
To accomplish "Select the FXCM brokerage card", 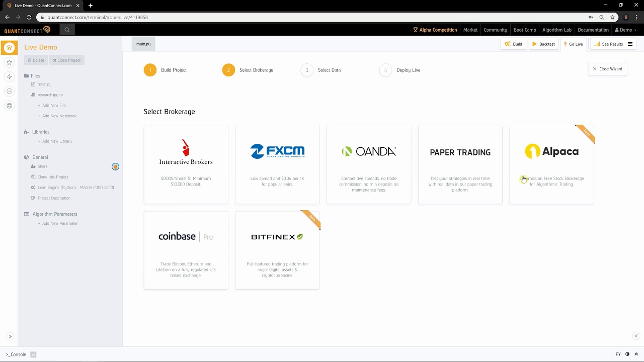I will point(277,165).
